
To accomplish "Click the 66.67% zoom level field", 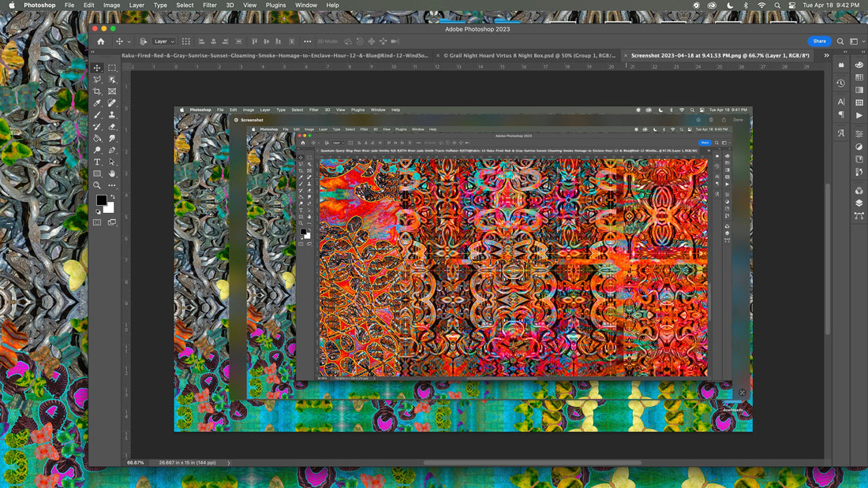I will [136, 462].
